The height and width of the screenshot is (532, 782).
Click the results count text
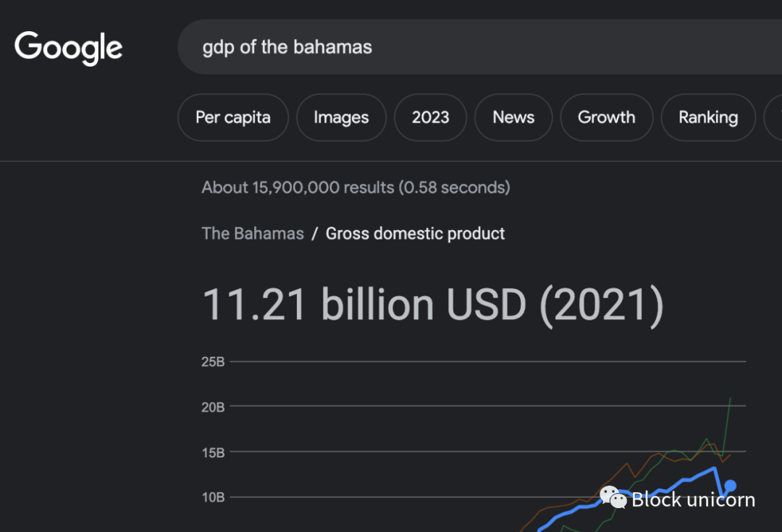[356, 187]
